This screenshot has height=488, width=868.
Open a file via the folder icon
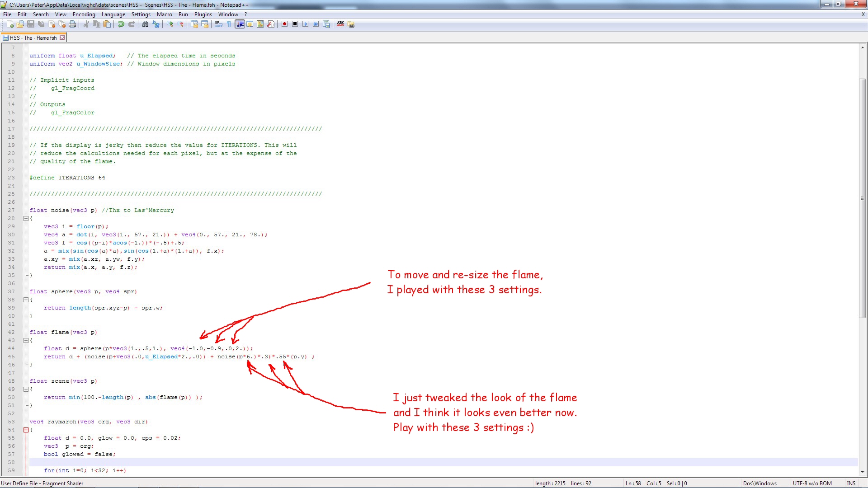20,24
